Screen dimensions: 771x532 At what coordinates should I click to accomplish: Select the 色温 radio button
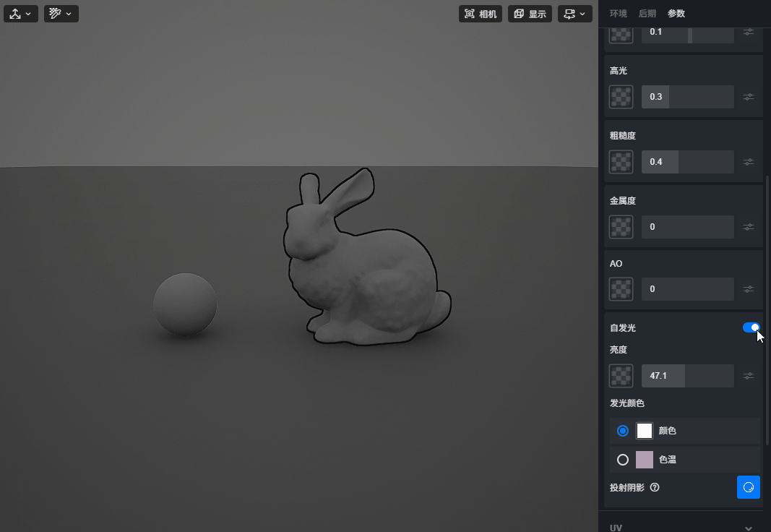623,460
